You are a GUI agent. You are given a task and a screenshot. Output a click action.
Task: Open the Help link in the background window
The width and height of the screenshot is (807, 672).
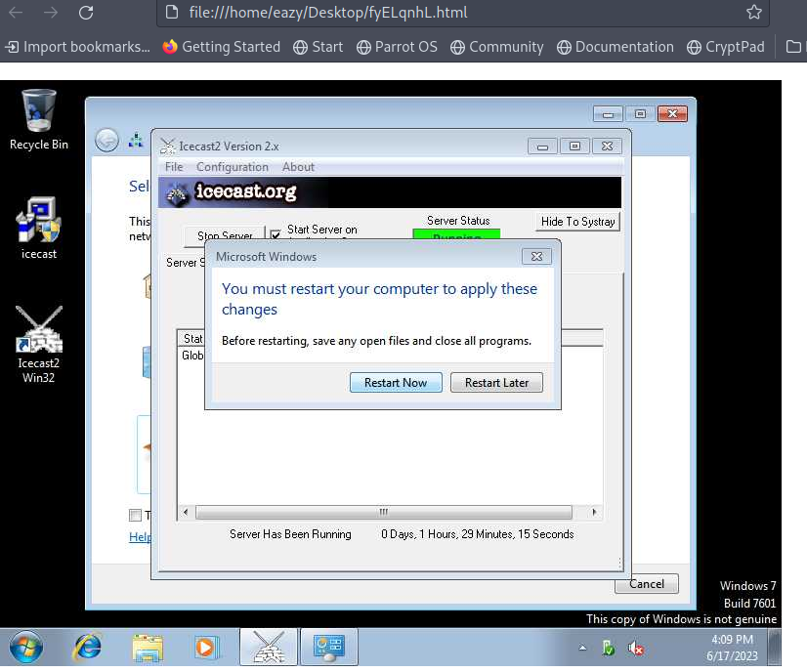(140, 536)
